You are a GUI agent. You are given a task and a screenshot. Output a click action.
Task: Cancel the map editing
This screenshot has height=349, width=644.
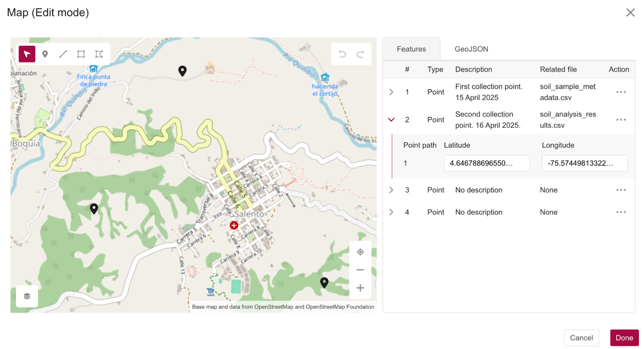tap(581, 338)
